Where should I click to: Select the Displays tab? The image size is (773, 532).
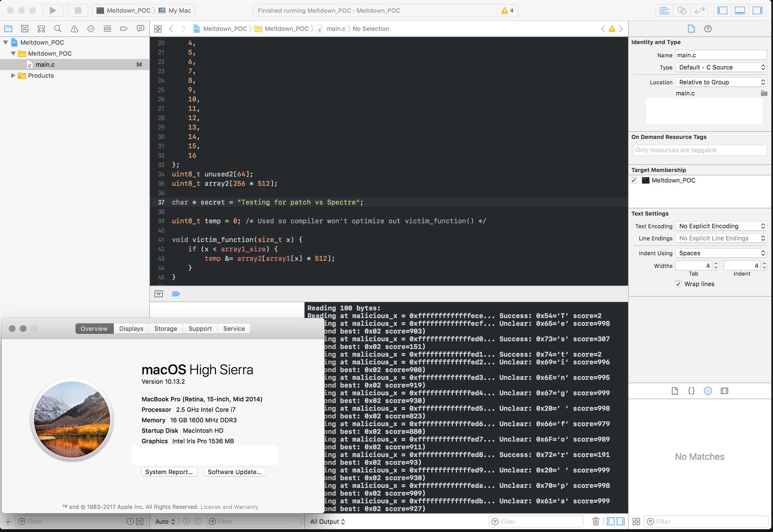click(131, 328)
